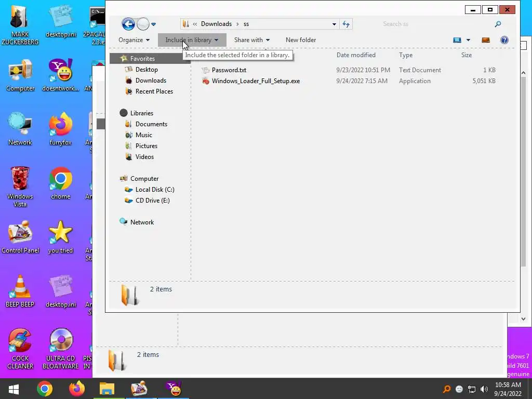Viewport: 532px width, 399px height.
Task: Click the vertical scrollbar down arrow
Action: point(523,318)
